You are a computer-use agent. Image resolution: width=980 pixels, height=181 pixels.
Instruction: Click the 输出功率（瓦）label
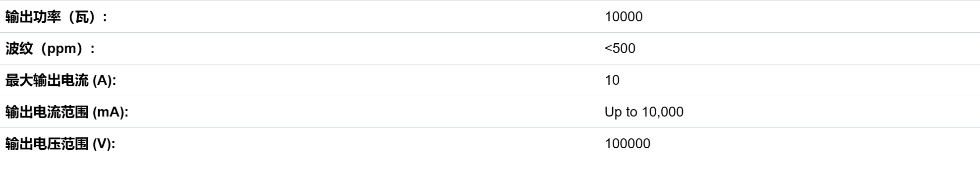point(56,17)
